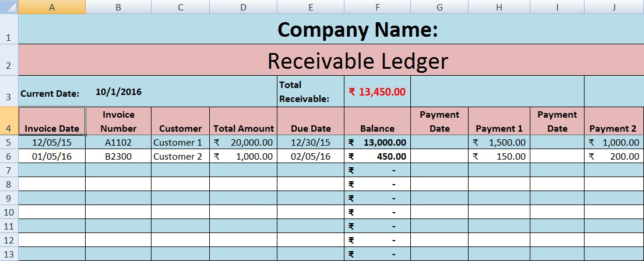The height and width of the screenshot is (261, 644).
Task: Select the date value 10/1/2016
Action: coord(118,91)
